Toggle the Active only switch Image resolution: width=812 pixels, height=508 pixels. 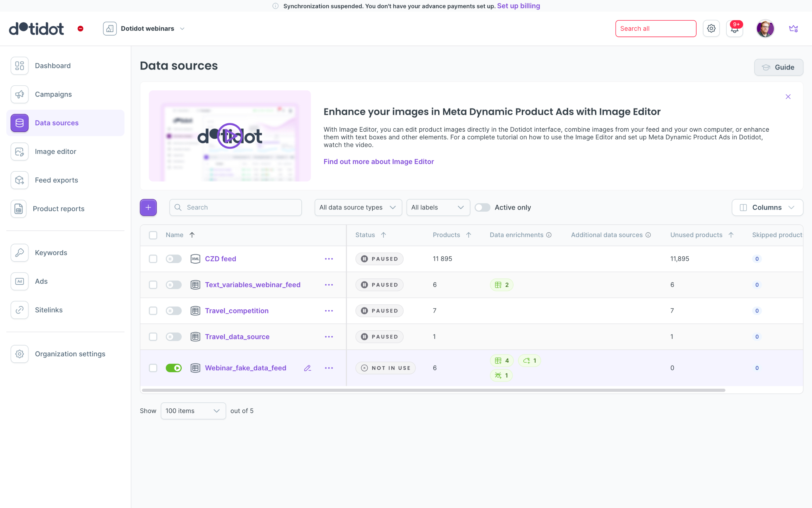[482, 207]
